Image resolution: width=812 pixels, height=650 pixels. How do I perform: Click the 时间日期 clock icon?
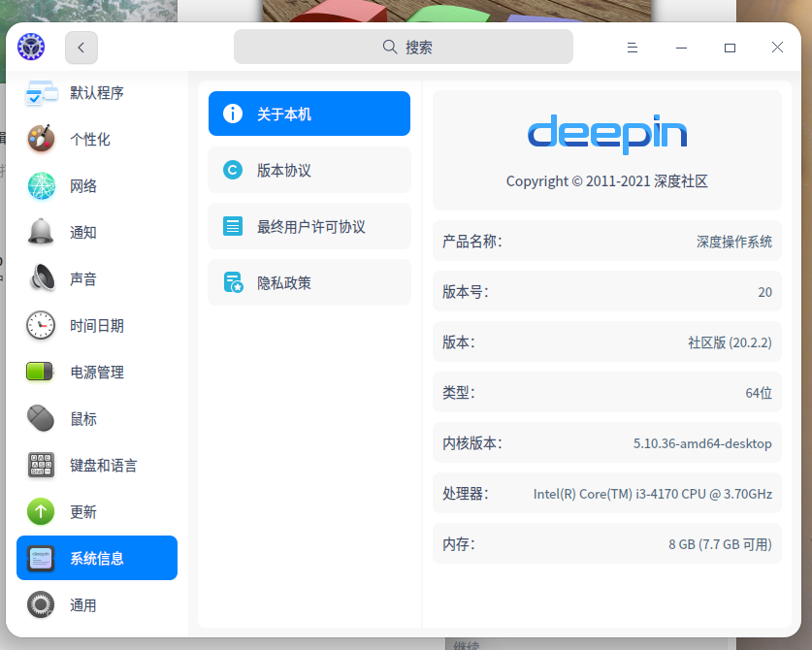(41, 325)
